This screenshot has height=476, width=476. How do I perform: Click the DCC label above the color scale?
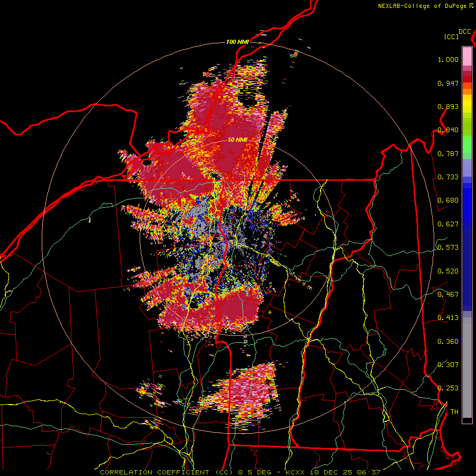pyautogui.click(x=465, y=32)
